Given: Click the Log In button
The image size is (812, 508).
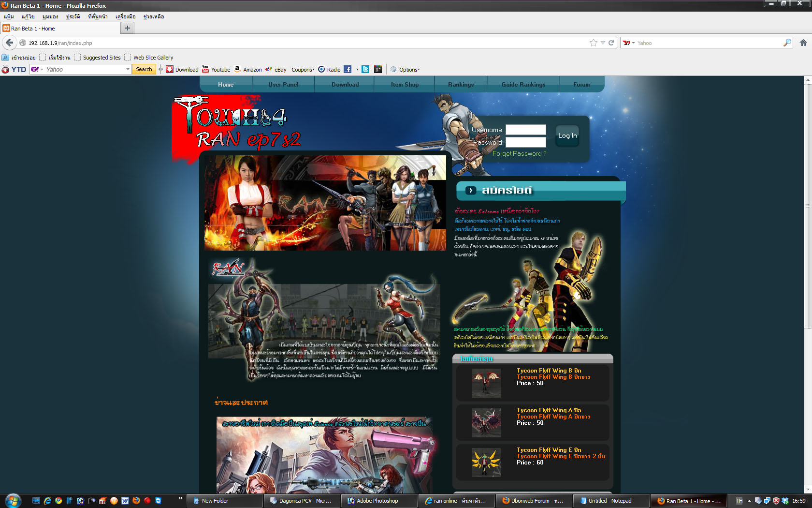Looking at the screenshot, I should tap(567, 135).
